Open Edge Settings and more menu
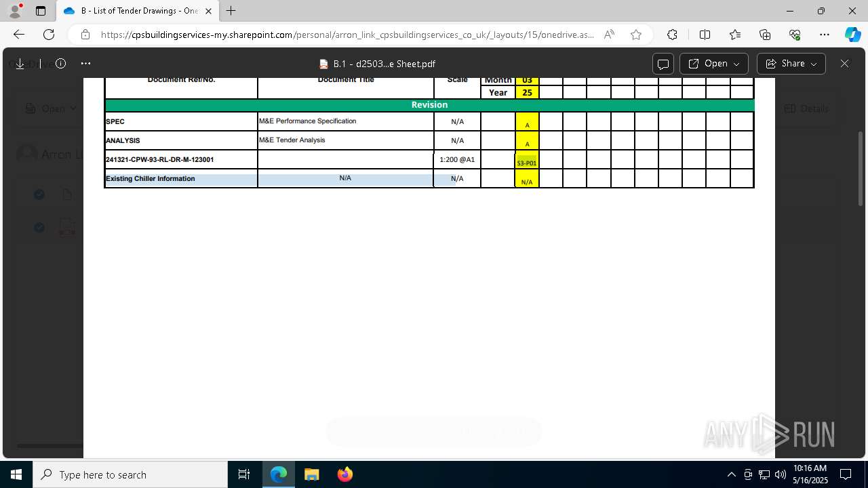 825,35
